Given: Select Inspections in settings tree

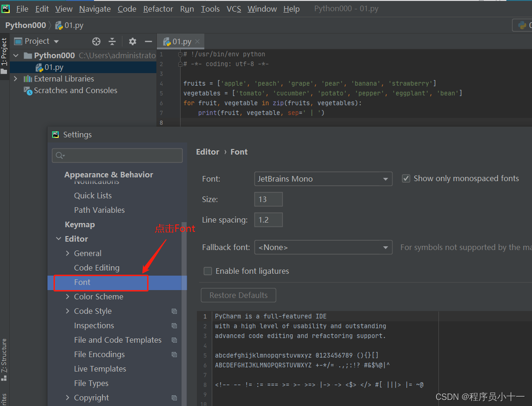Looking at the screenshot, I should (x=94, y=325).
